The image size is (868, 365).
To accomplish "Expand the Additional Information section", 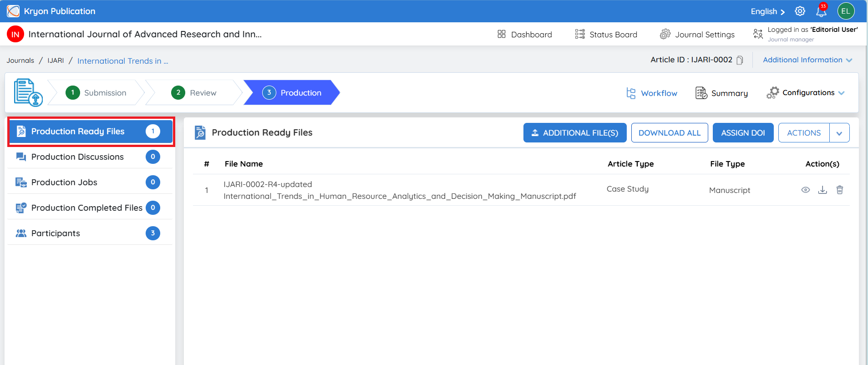I will pyautogui.click(x=807, y=60).
